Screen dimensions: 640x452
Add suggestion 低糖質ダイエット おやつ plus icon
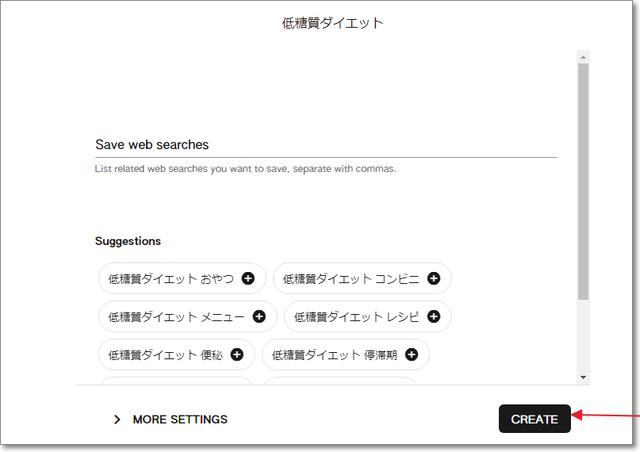click(248, 279)
